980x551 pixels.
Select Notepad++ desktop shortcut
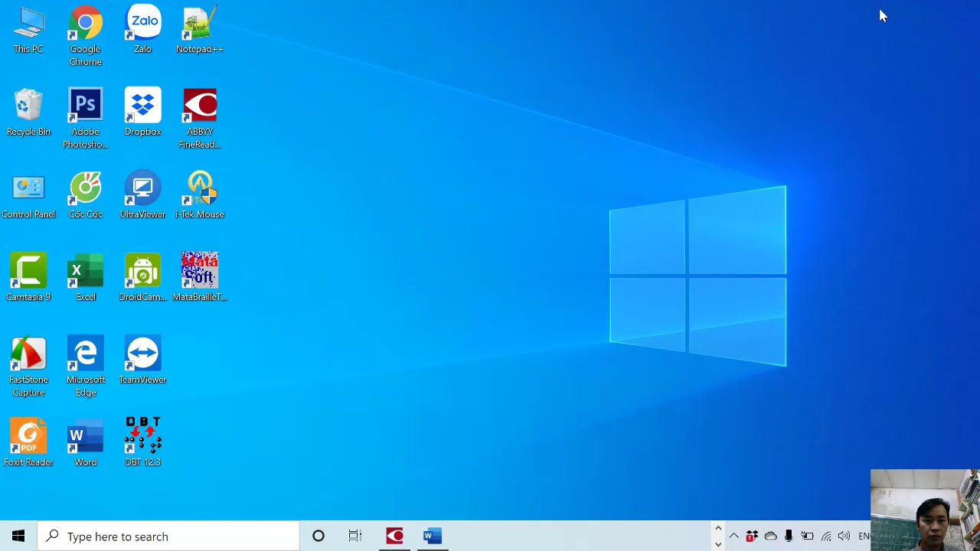click(x=200, y=31)
